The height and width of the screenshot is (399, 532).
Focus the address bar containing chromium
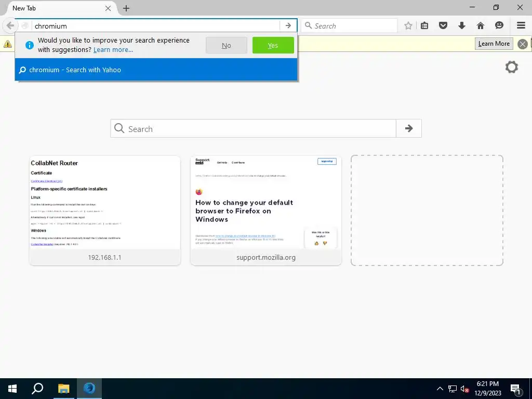tap(156, 26)
